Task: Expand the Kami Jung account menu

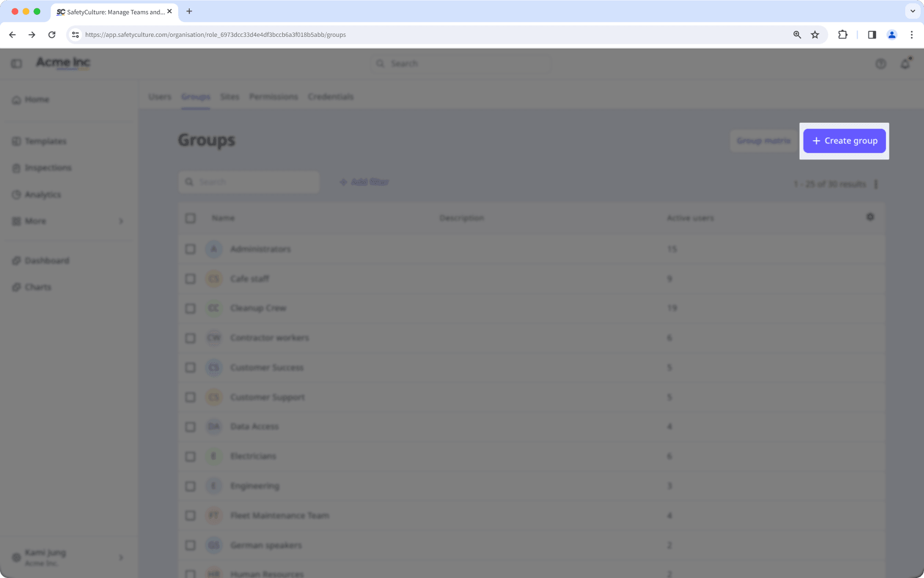Action: coord(68,557)
